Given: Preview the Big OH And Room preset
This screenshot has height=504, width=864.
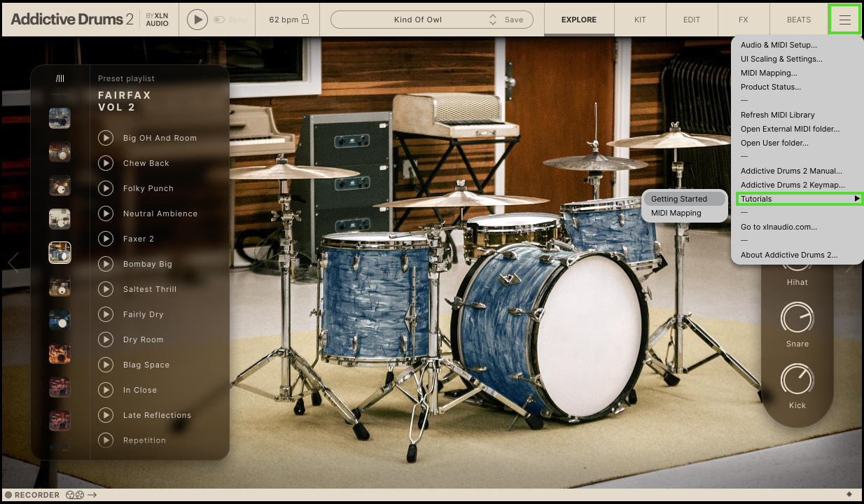Looking at the screenshot, I should tap(106, 138).
